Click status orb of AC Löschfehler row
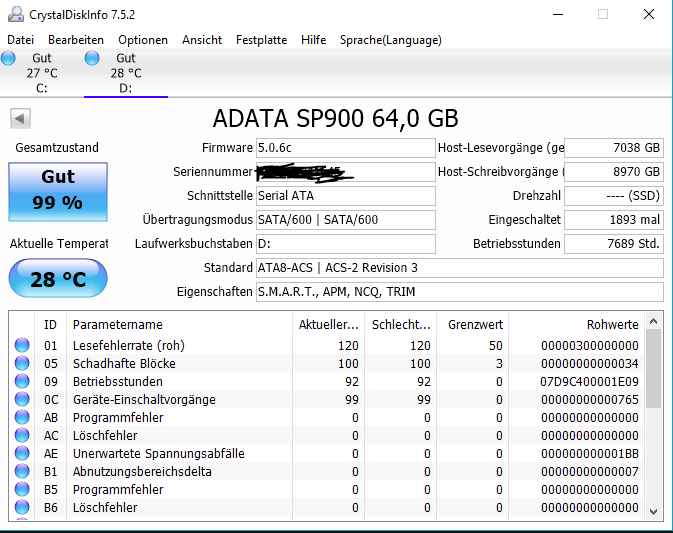673x533 pixels. [22, 435]
